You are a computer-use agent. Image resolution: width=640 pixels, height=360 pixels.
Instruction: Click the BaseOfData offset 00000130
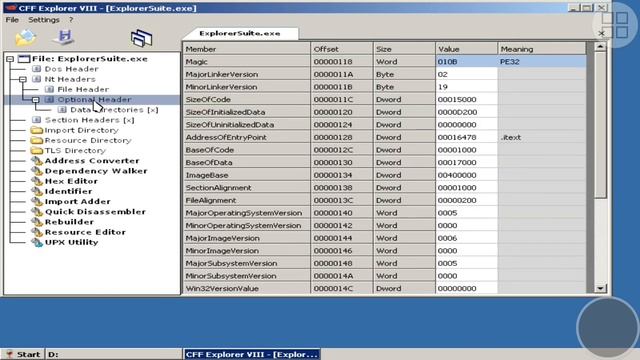[x=342, y=162]
